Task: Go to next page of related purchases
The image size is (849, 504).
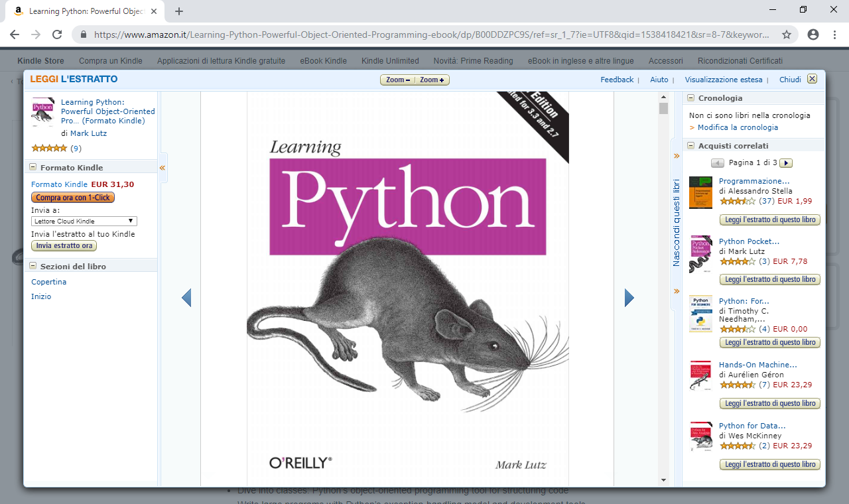Action: coord(786,163)
